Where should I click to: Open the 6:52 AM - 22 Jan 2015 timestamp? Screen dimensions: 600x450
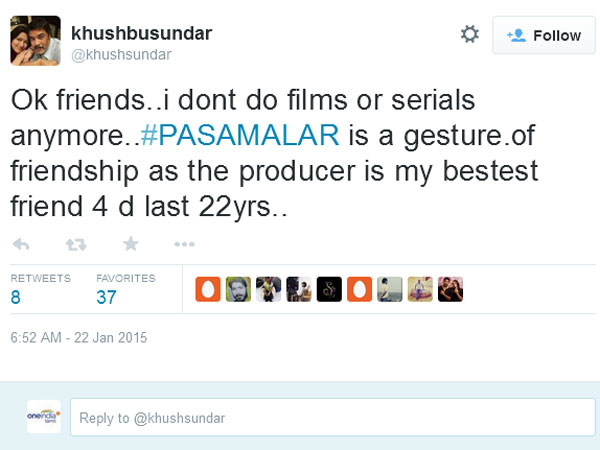[x=78, y=338]
